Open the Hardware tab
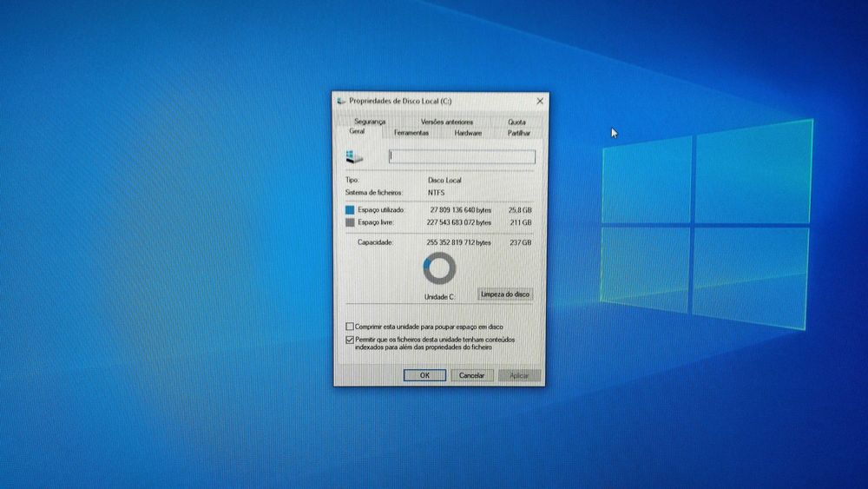Viewport: 868px width, 489px height. pos(468,133)
